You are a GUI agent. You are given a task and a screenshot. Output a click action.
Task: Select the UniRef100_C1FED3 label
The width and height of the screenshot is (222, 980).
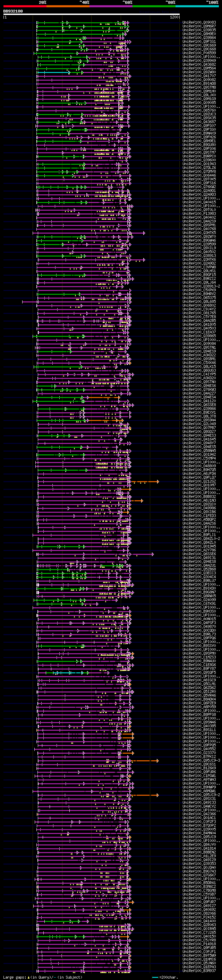pyautogui.click(x=199, y=516)
